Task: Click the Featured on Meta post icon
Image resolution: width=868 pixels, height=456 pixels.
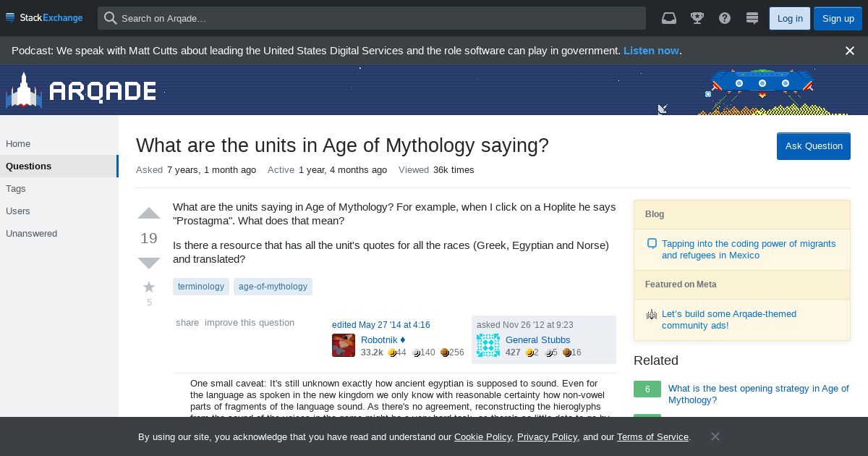Action: 652,314
